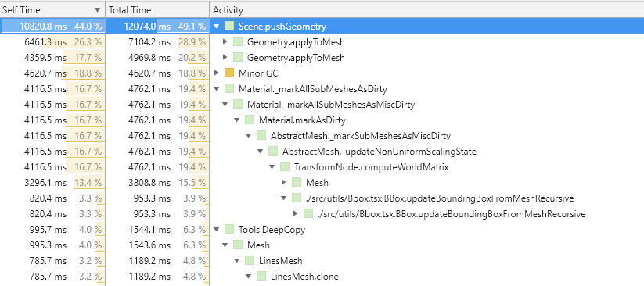This screenshot has width=644, height=286.
Task: Click the green scripting icon beside Scene.pushGeometry
Action: pos(229,27)
